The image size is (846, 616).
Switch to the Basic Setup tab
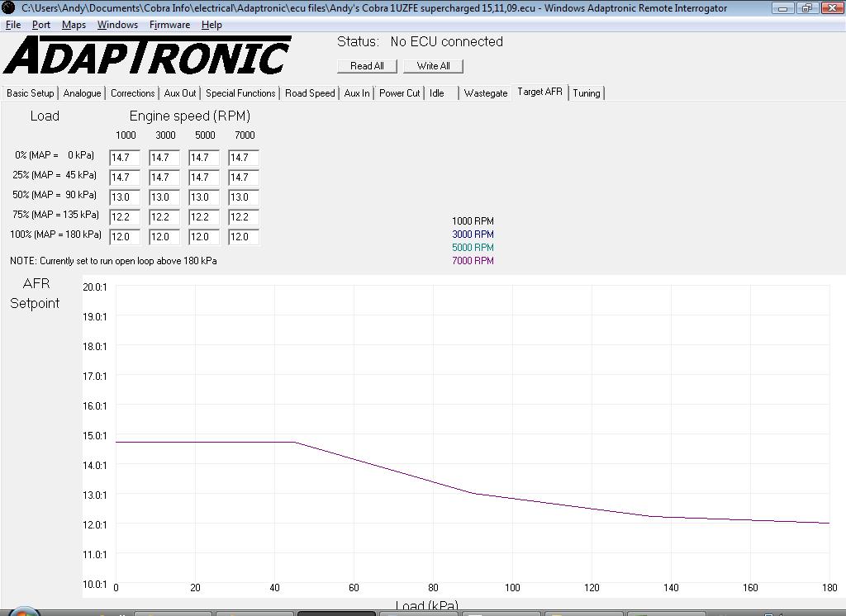31,93
